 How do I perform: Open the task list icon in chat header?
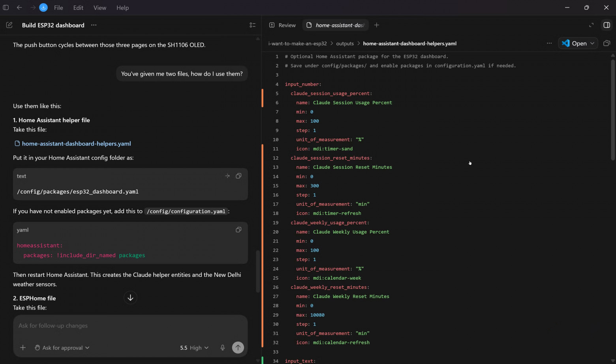[x=253, y=25]
